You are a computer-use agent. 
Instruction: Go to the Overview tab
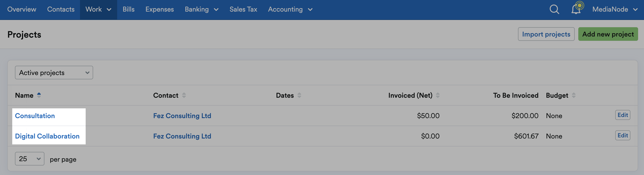click(x=22, y=10)
